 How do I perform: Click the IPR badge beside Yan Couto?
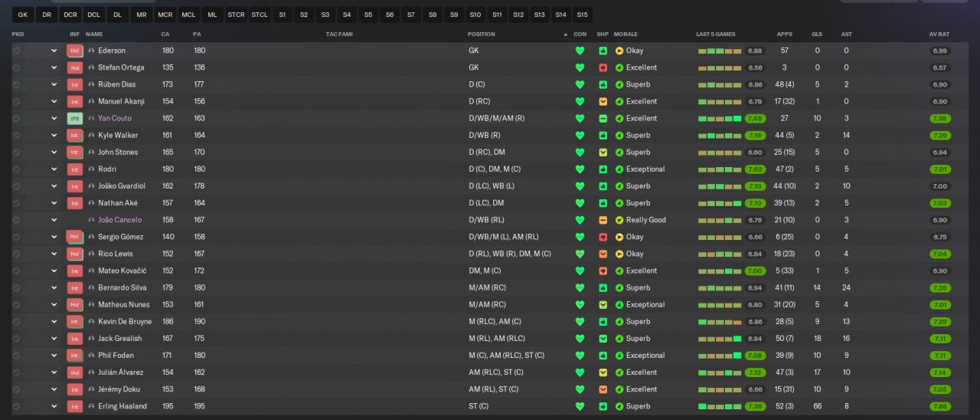(74, 118)
